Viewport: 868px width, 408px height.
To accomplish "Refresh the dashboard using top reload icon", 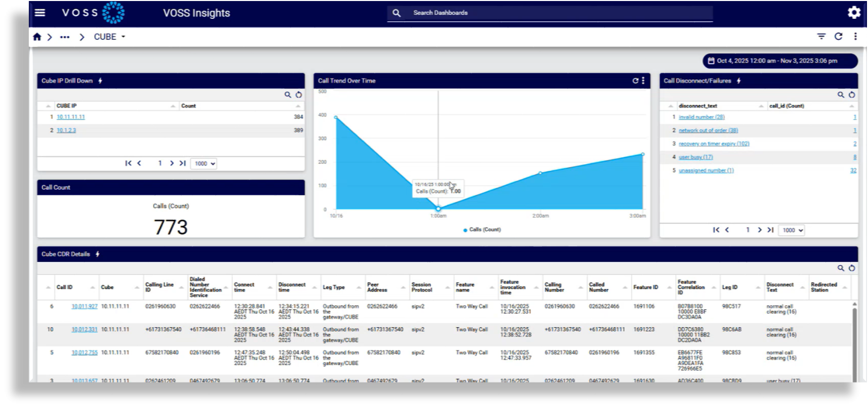I will [839, 37].
